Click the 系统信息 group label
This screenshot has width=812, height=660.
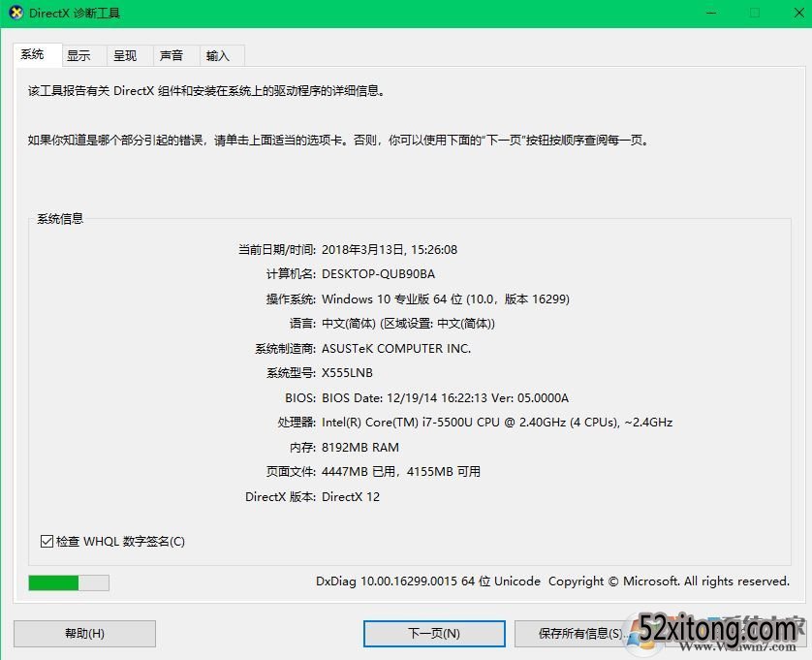[60, 219]
